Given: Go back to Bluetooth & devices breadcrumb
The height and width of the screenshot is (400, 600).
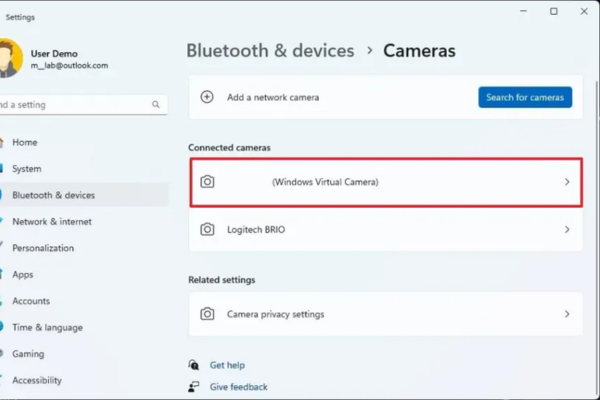Looking at the screenshot, I should click(x=270, y=51).
